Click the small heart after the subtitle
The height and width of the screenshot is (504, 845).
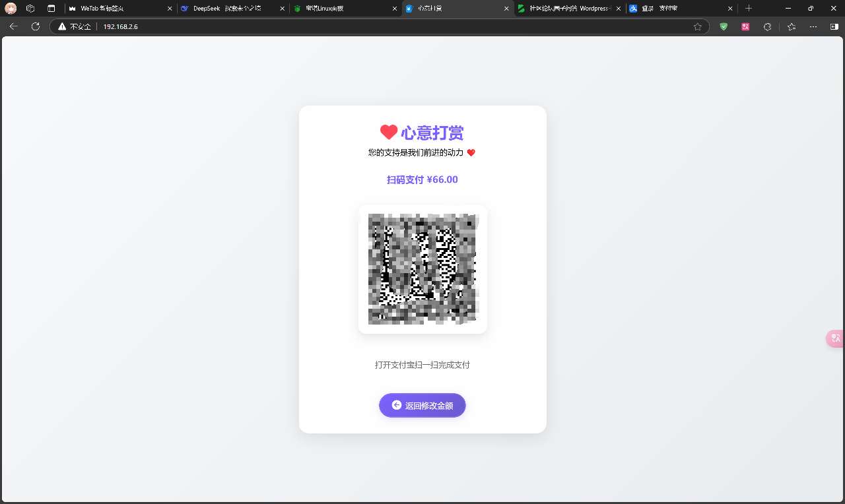coord(471,153)
